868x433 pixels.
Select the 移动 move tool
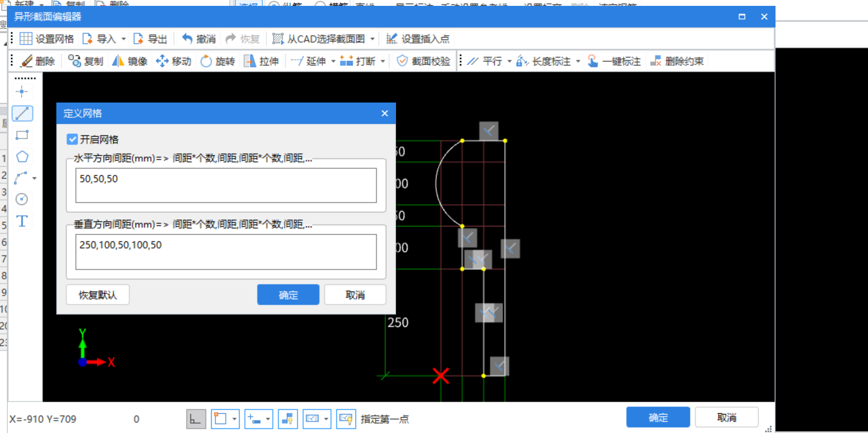click(173, 61)
